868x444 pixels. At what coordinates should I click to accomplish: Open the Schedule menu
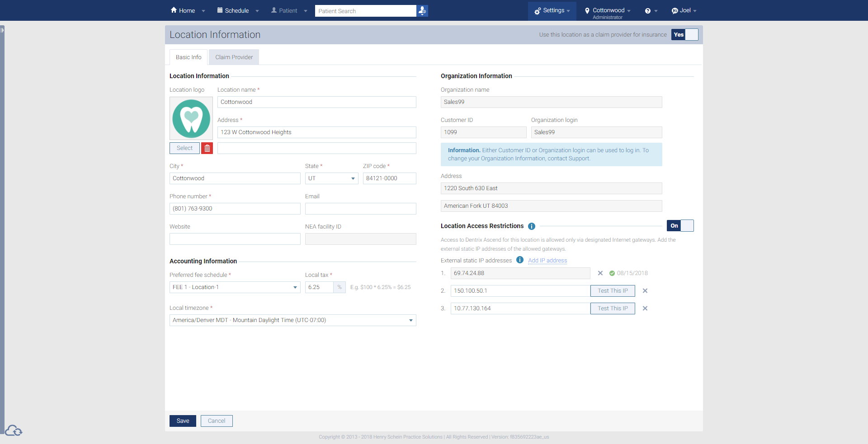pos(236,10)
